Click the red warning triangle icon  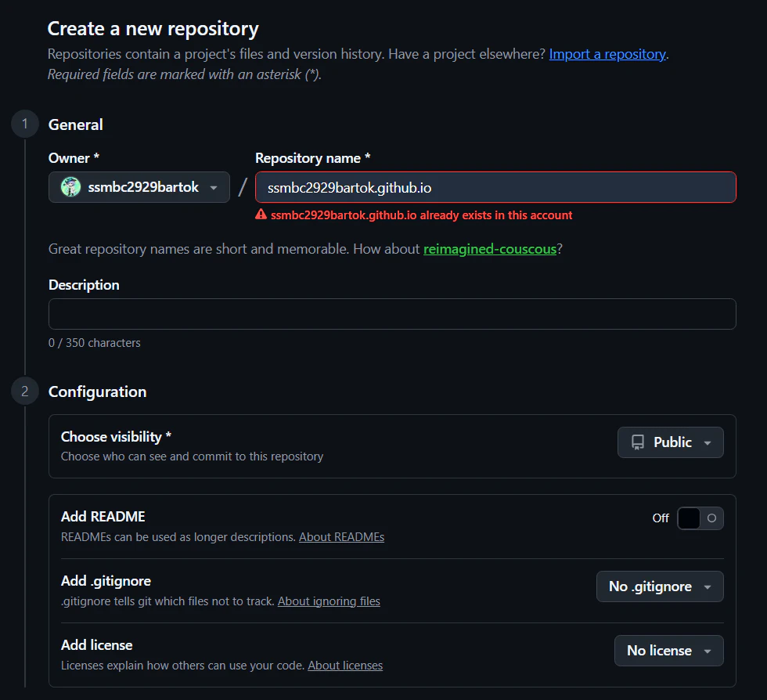(x=261, y=215)
